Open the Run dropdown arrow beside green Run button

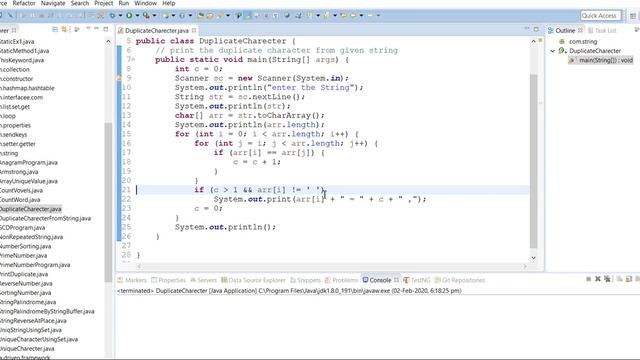click(137, 16)
